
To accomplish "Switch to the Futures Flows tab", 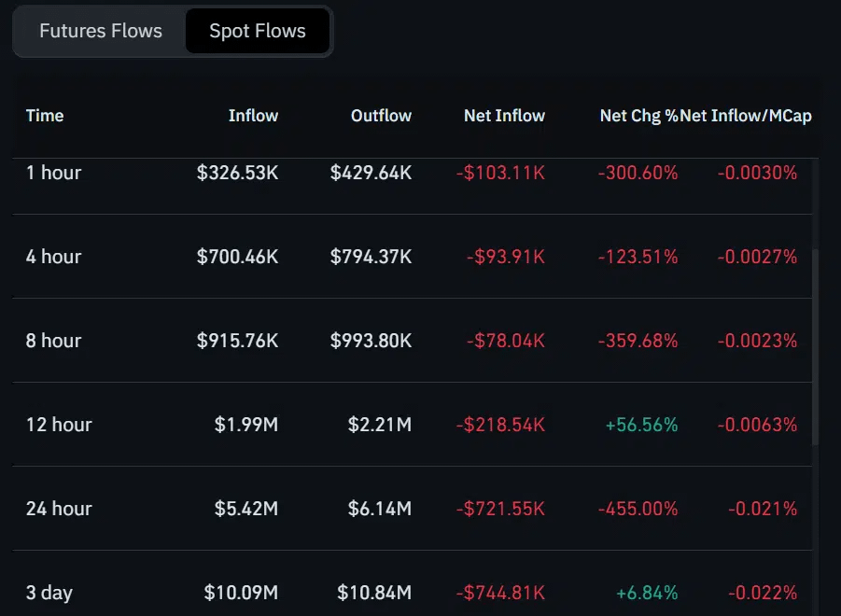I will [x=101, y=31].
